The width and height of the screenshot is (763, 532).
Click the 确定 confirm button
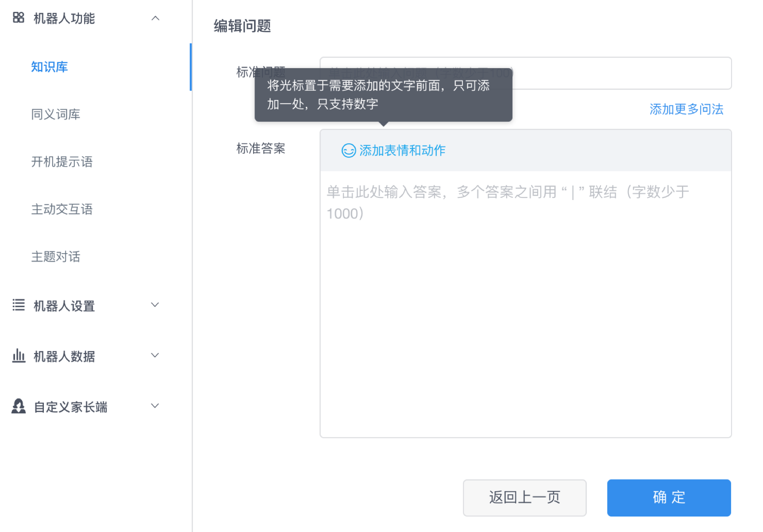point(669,497)
